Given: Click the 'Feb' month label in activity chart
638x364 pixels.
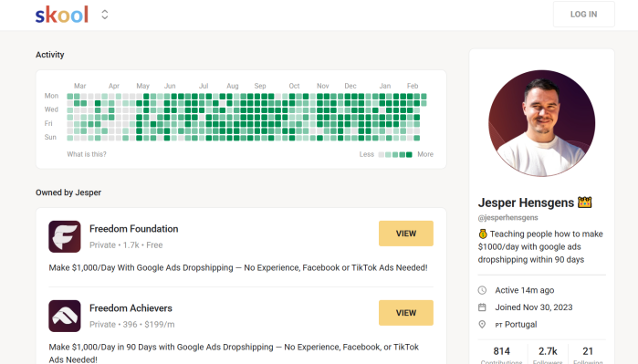Looking at the screenshot, I should tap(413, 86).
